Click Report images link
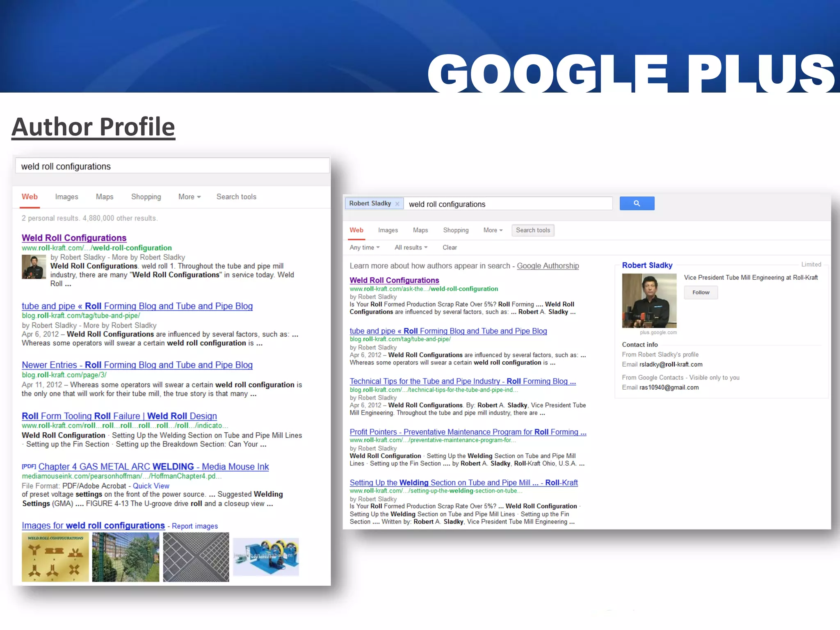 (x=195, y=526)
